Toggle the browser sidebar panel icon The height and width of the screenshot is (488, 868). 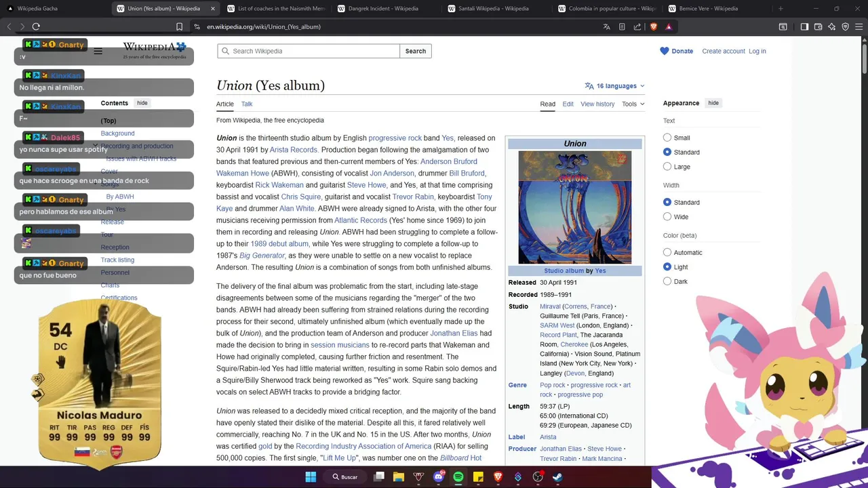pos(804,26)
